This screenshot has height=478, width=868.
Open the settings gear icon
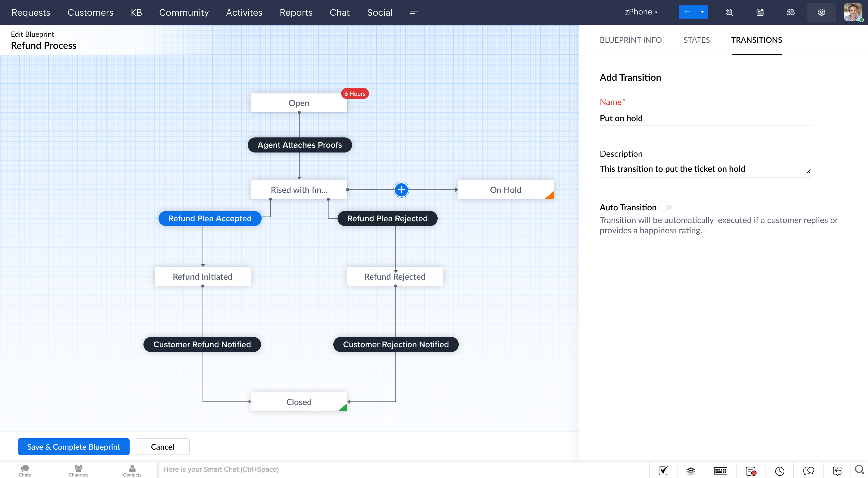[x=821, y=12]
